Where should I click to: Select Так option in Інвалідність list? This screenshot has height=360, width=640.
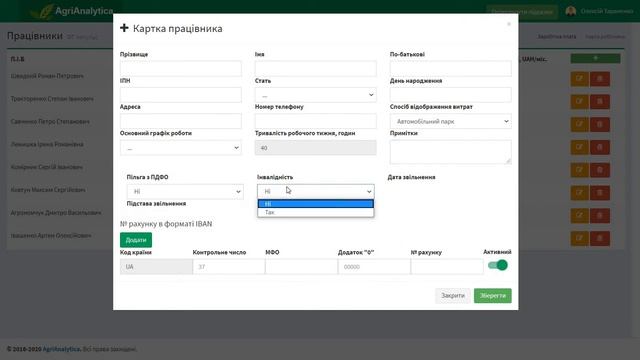pyautogui.click(x=316, y=212)
